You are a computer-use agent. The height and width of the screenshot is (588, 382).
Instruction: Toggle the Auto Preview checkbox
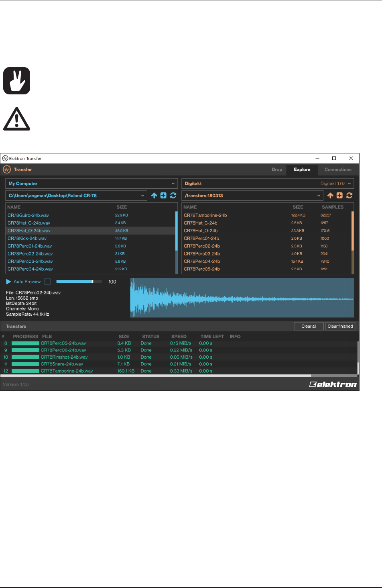(x=47, y=282)
